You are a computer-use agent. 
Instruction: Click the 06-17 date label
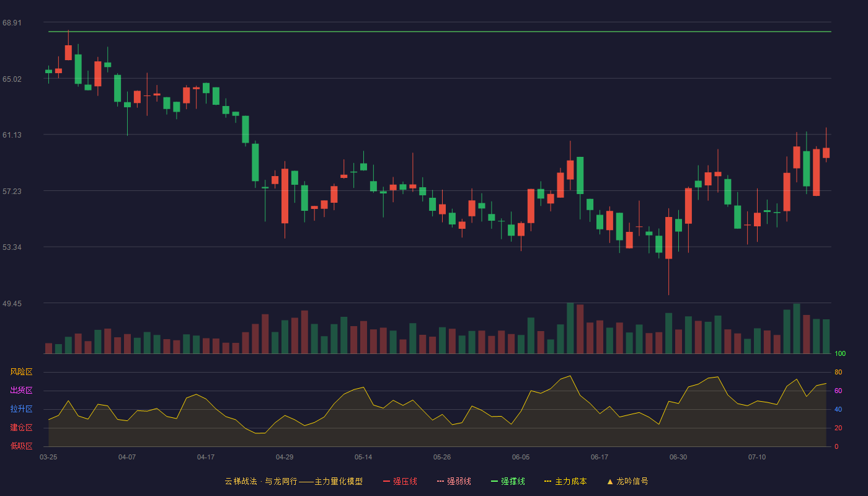click(x=600, y=457)
